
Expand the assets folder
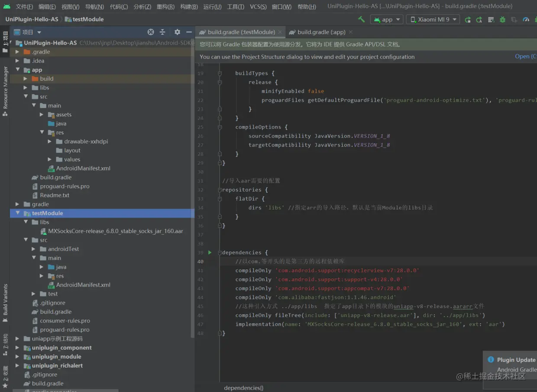[x=42, y=115]
